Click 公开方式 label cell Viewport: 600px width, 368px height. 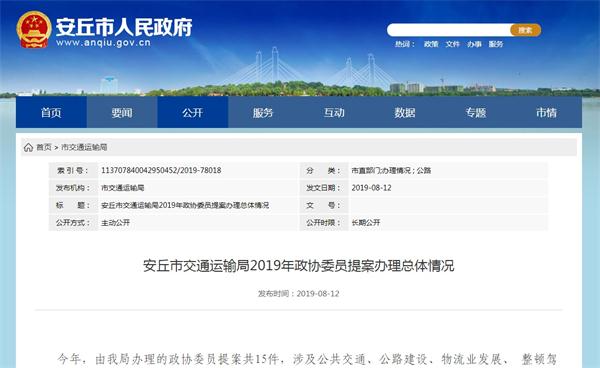click(73, 223)
